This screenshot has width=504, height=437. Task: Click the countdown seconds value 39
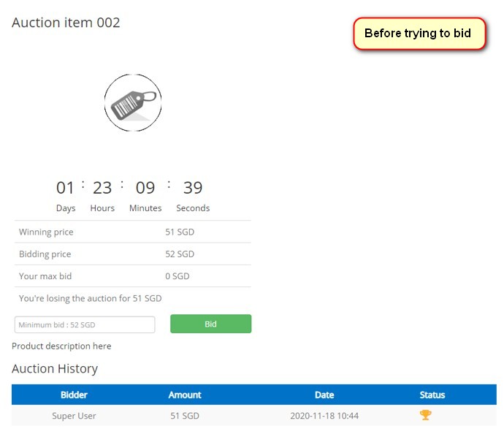coord(193,188)
